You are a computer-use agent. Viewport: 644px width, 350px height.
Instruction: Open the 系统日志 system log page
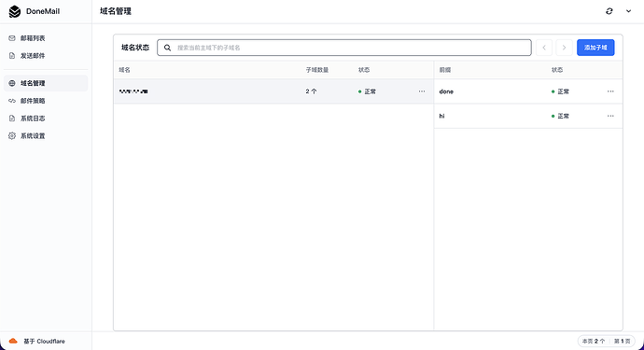(x=46, y=119)
